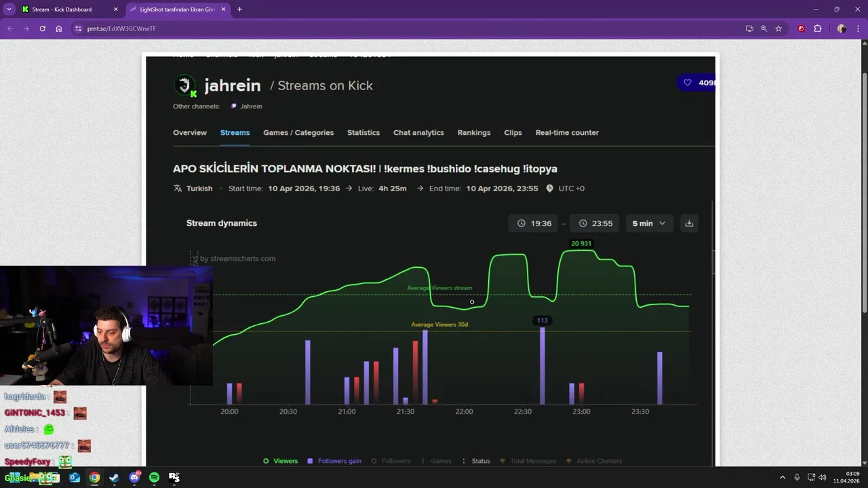Open the taskbar clock and date

click(846, 477)
